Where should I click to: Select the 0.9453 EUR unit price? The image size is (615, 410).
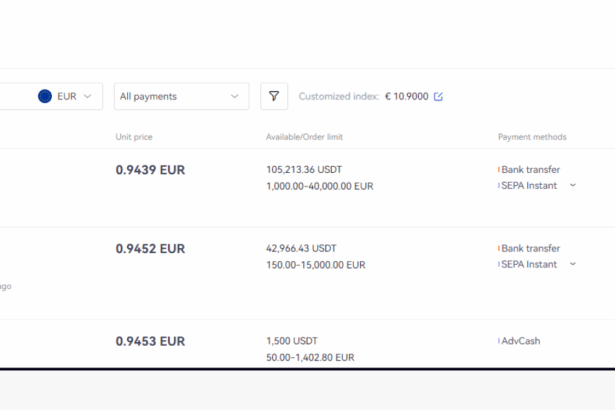click(150, 341)
